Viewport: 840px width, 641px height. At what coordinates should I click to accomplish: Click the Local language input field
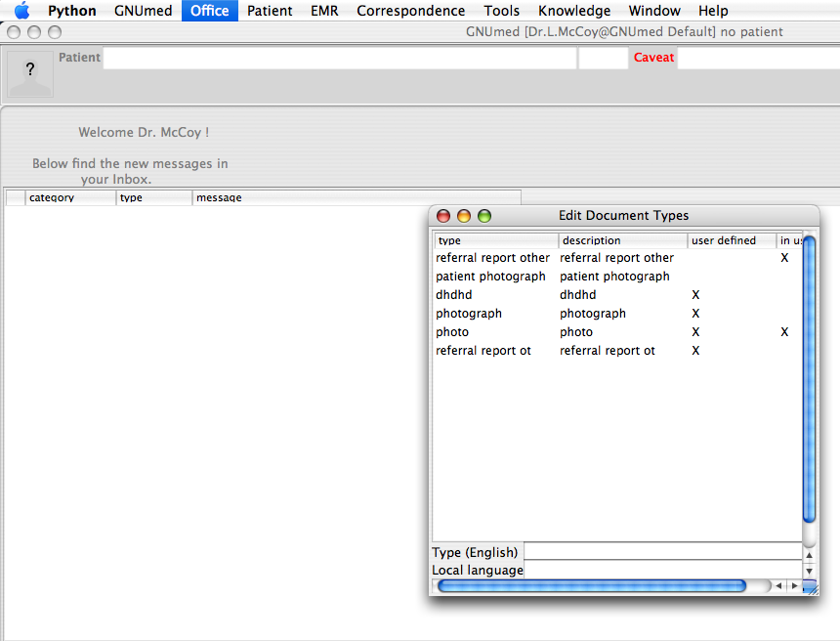click(662, 570)
